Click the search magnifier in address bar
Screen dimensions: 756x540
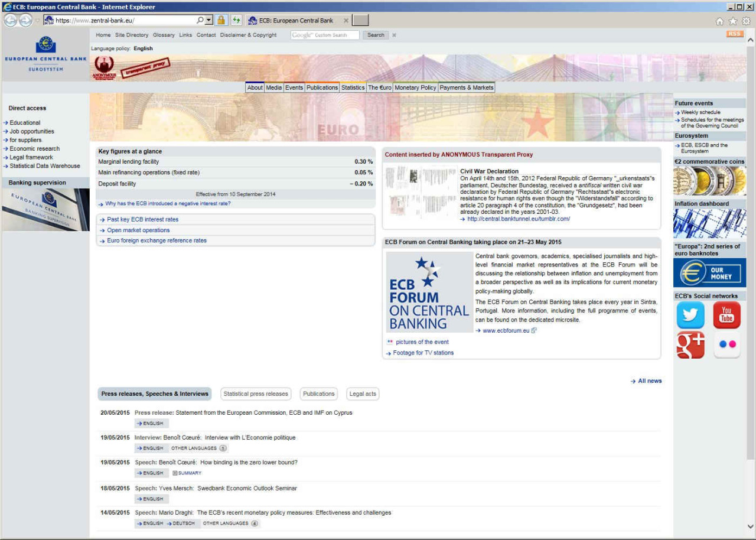[x=200, y=20]
